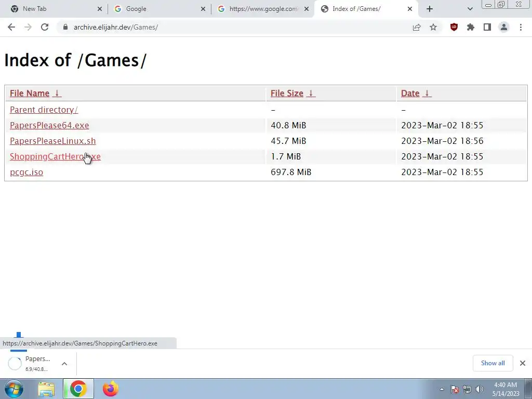532x399 pixels.
Task: Share this page icon
Action: (x=417, y=27)
